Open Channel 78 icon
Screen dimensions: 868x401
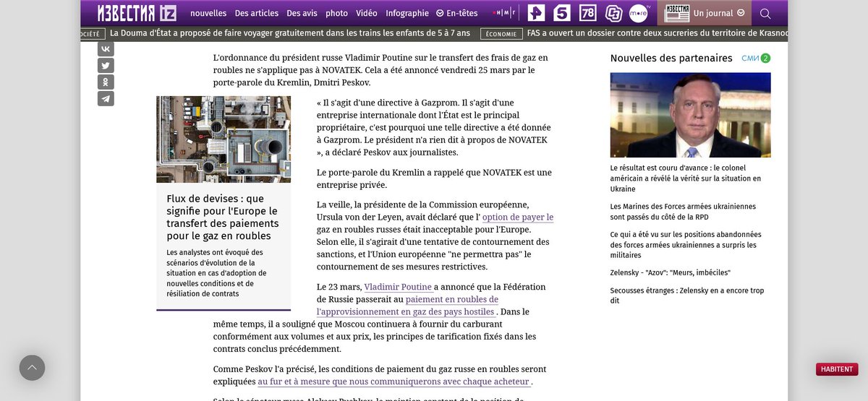tap(587, 13)
